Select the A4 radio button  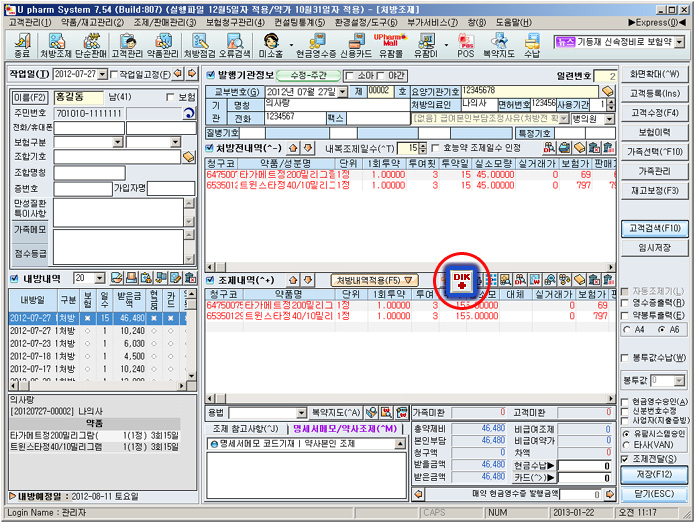(627, 330)
